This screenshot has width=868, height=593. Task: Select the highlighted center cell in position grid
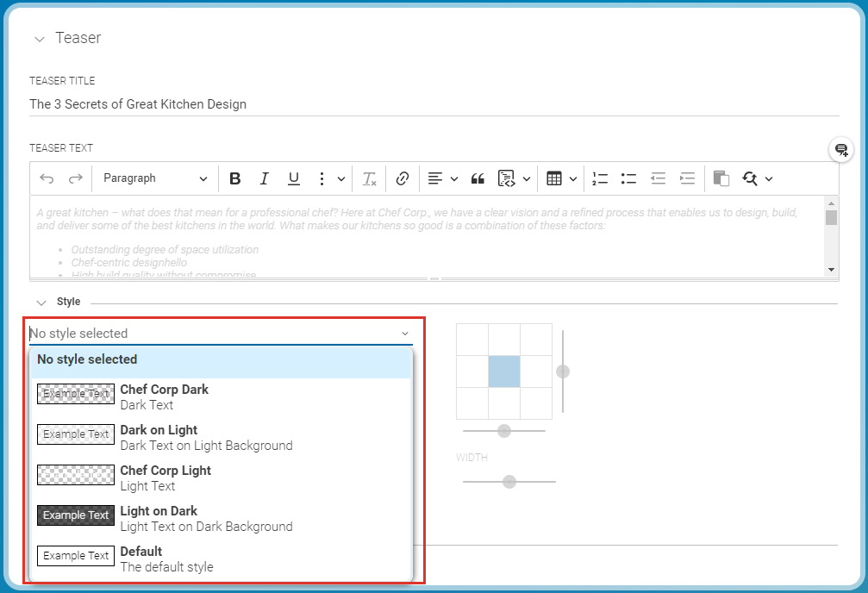coord(504,371)
